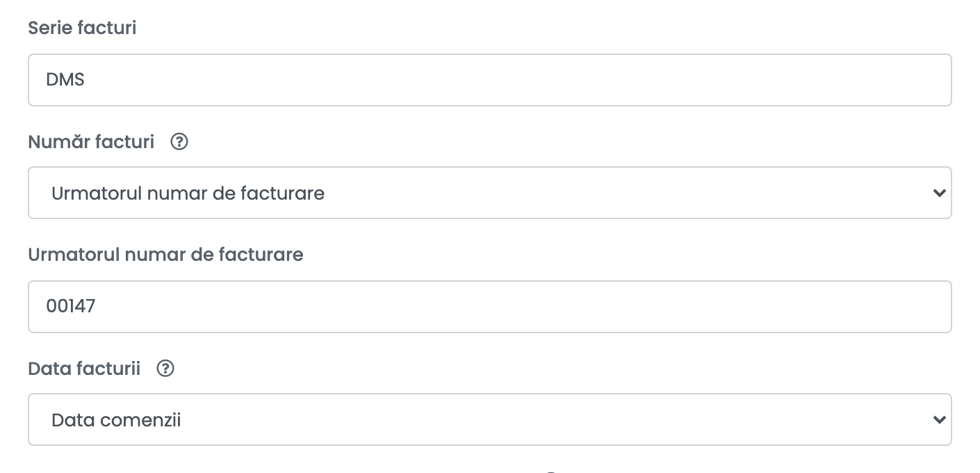
Task: Open the Data facturii dropdown
Action: point(489,419)
